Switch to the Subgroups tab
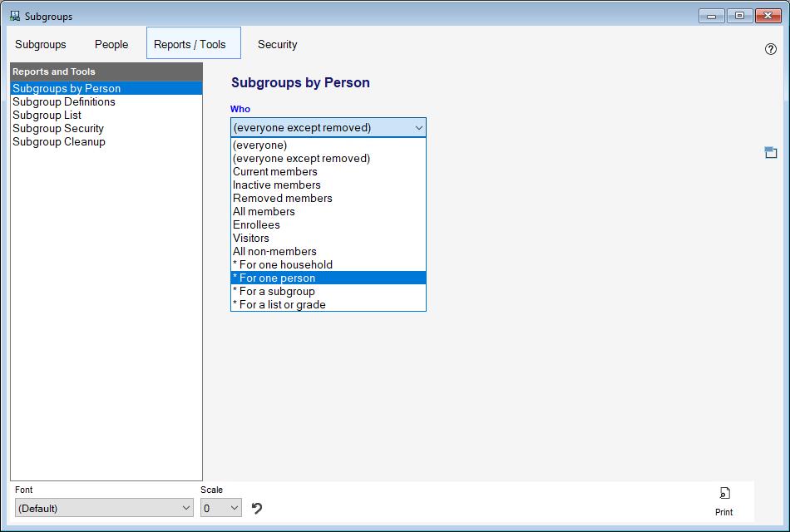The width and height of the screenshot is (790, 532). (41, 44)
